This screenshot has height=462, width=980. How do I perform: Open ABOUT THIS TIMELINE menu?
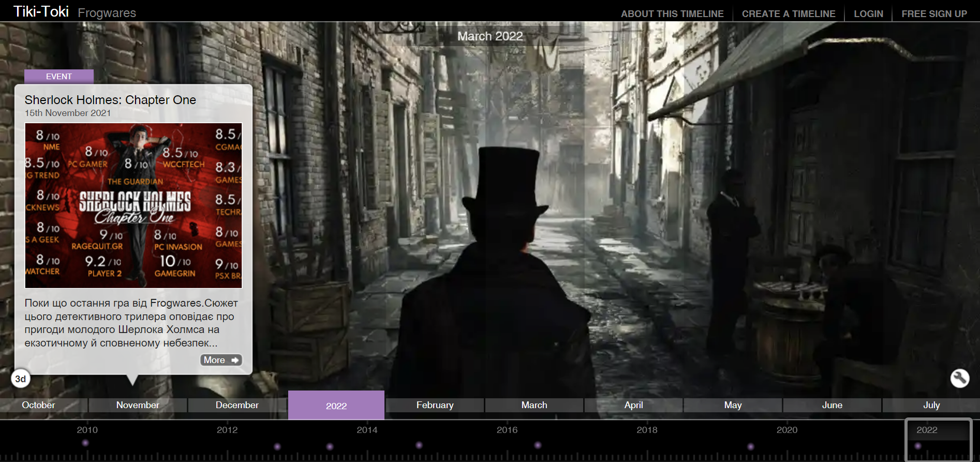point(672,14)
